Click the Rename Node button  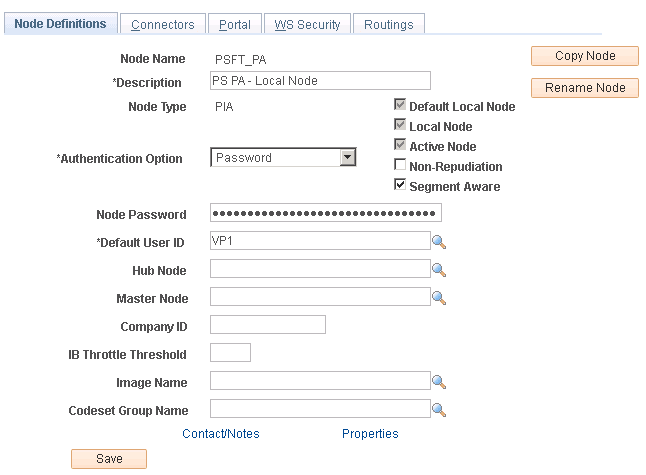pos(585,88)
